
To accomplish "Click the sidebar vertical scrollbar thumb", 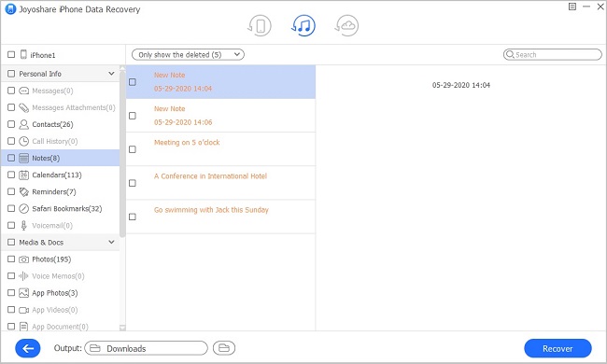I will point(122,154).
